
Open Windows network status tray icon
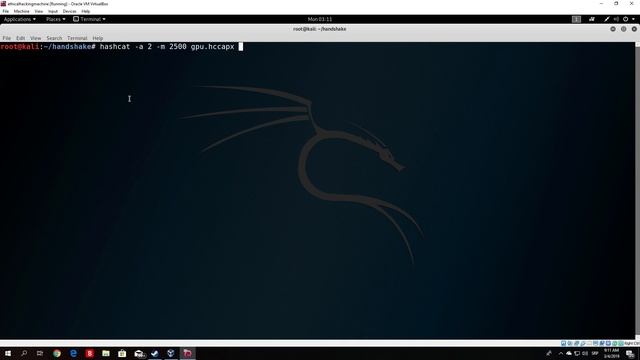[577, 353]
